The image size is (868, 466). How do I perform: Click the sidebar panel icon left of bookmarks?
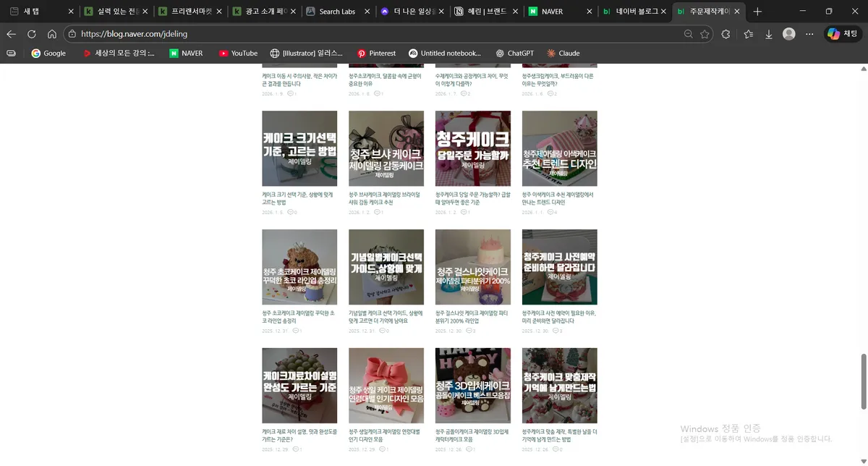point(10,53)
